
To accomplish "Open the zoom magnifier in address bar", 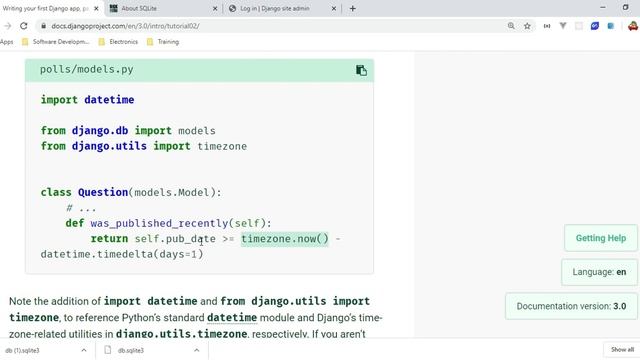I will tap(511, 26).
